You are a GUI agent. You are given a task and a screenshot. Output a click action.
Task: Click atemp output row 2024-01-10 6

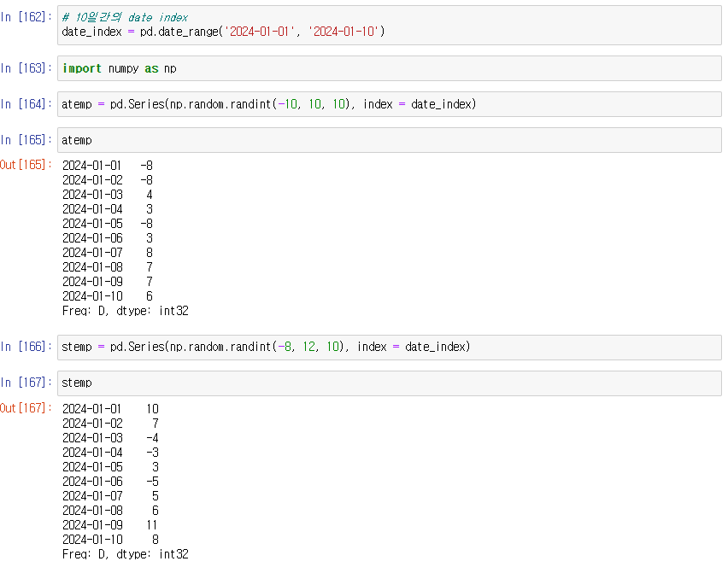point(108,296)
